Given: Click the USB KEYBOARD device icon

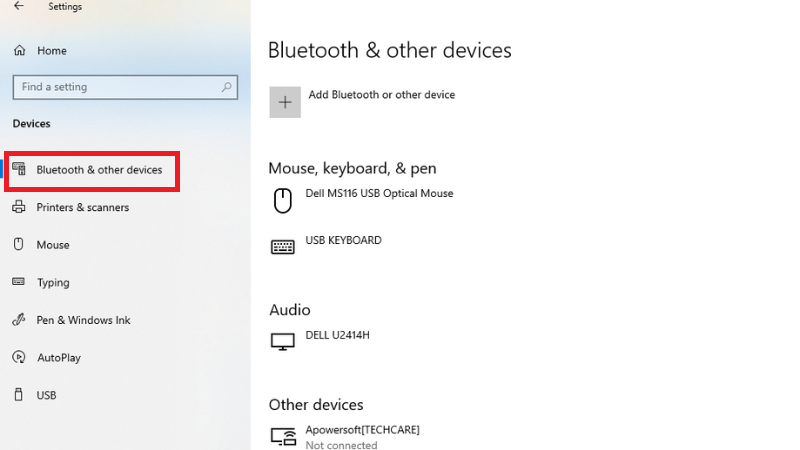Looking at the screenshot, I should coord(283,246).
